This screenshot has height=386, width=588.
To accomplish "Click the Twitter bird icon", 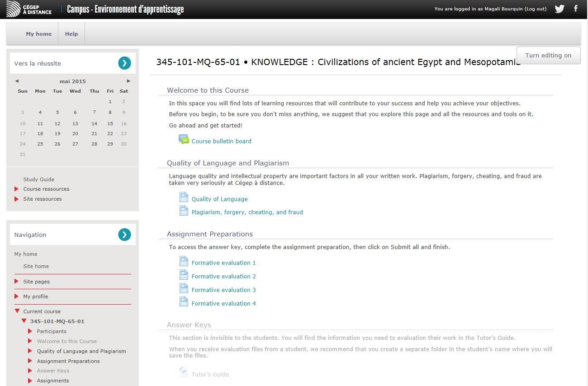I will point(560,9).
